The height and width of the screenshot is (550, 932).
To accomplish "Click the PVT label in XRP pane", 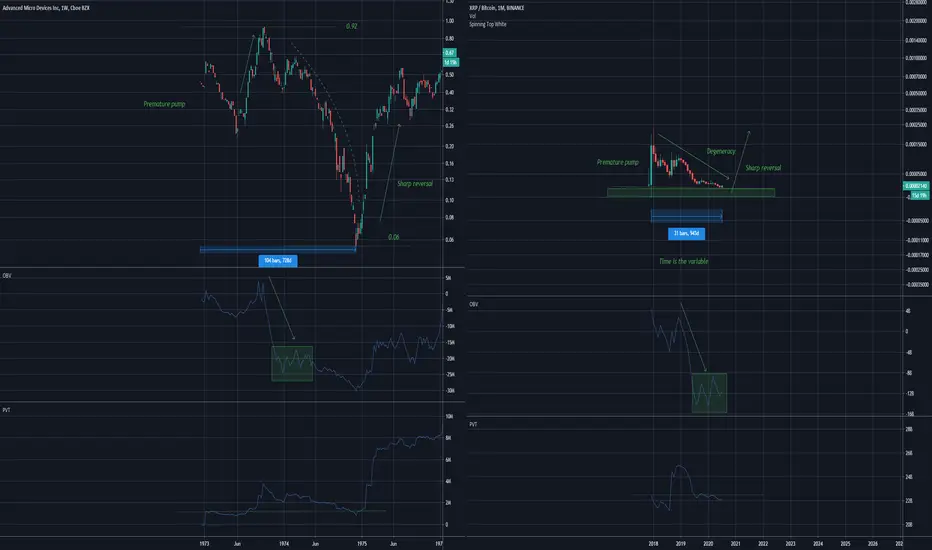I will pyautogui.click(x=473, y=425).
